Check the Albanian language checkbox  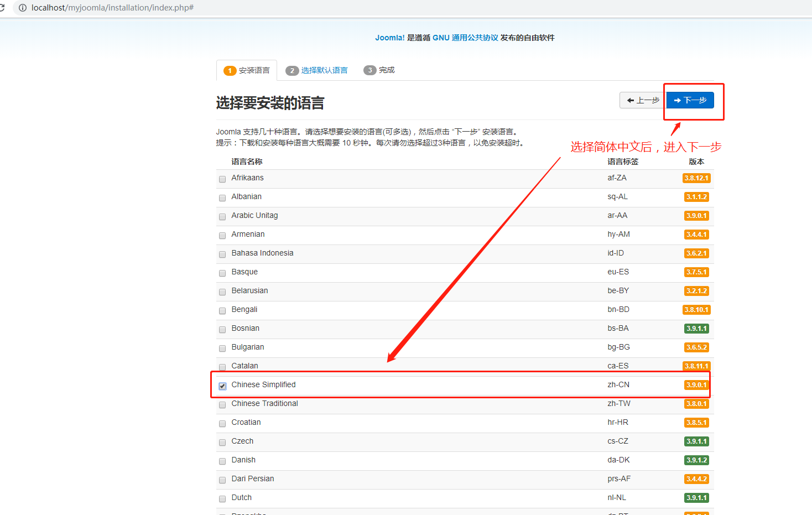point(222,198)
